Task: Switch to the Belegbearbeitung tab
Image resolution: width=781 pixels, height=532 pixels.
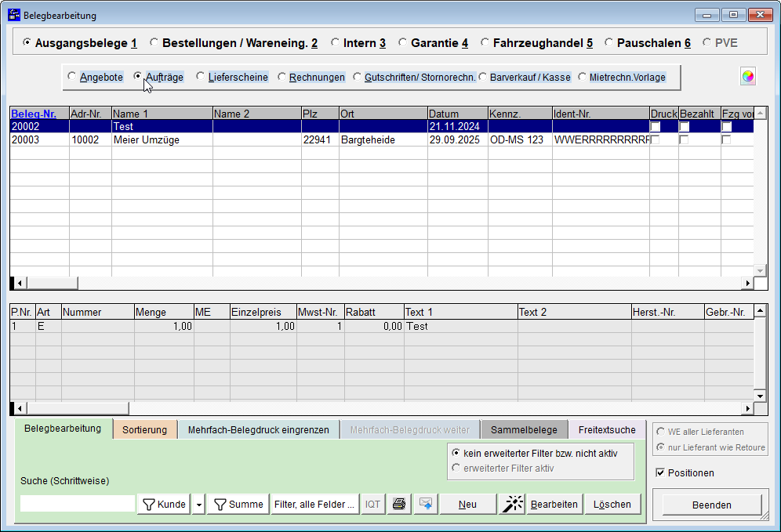Action: (x=63, y=429)
